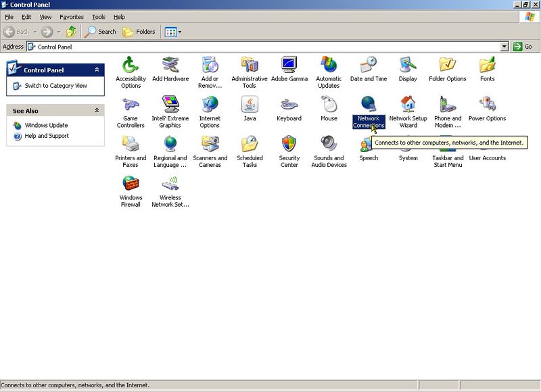The height and width of the screenshot is (392, 541).
Task: Select the User Accounts label
Action: 487,158
